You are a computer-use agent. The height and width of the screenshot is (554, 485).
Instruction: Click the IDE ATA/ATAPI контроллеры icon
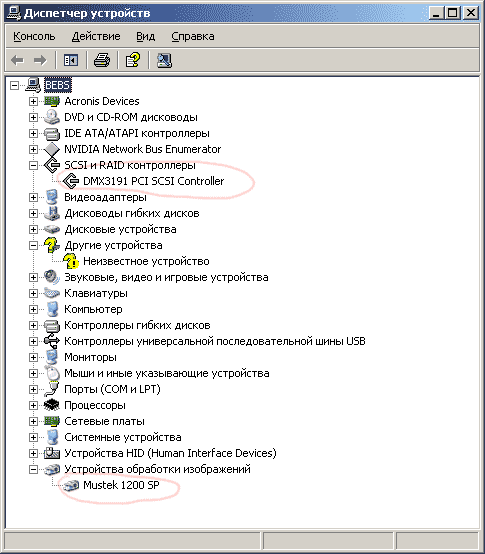52,134
